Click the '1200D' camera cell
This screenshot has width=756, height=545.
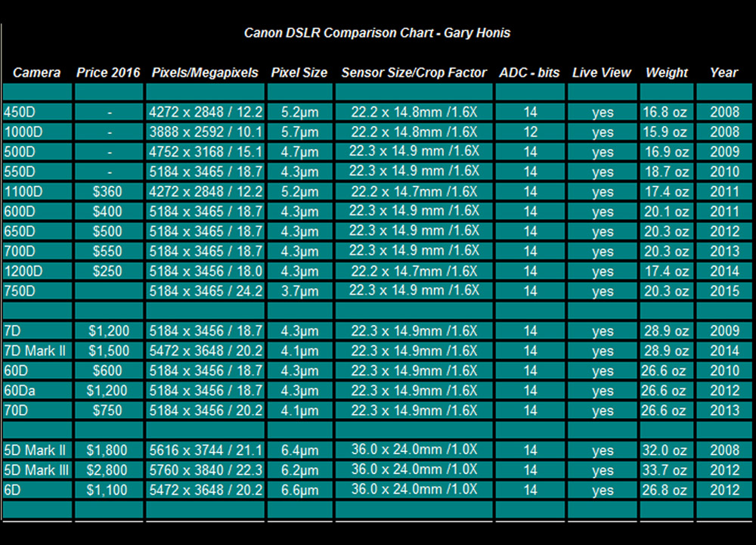(x=37, y=271)
